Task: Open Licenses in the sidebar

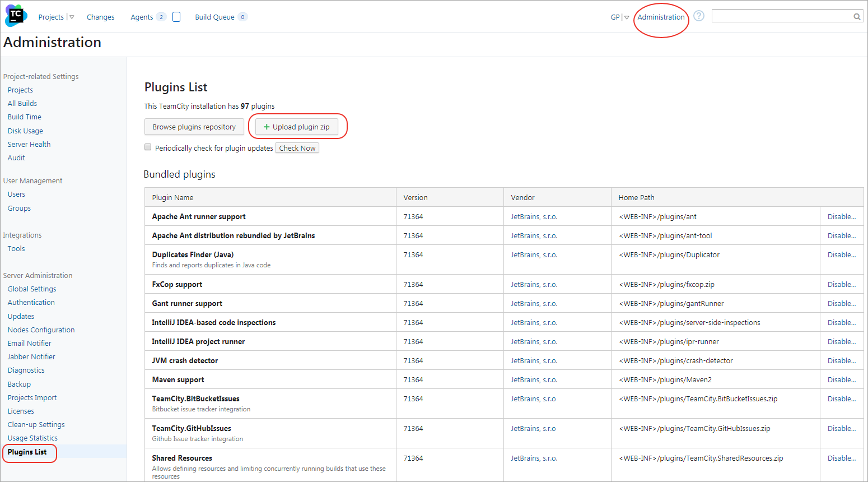Action: click(21, 411)
